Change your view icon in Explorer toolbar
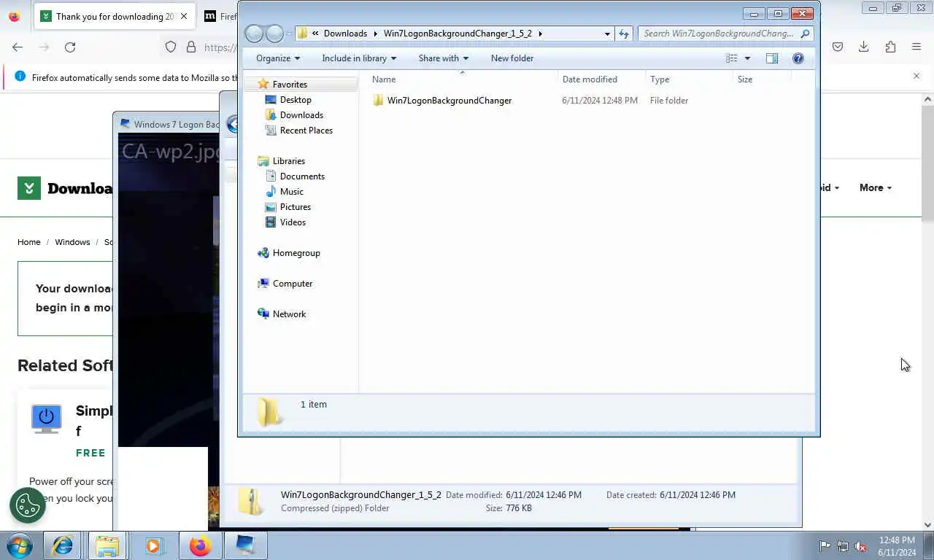934x560 pixels. point(732,58)
